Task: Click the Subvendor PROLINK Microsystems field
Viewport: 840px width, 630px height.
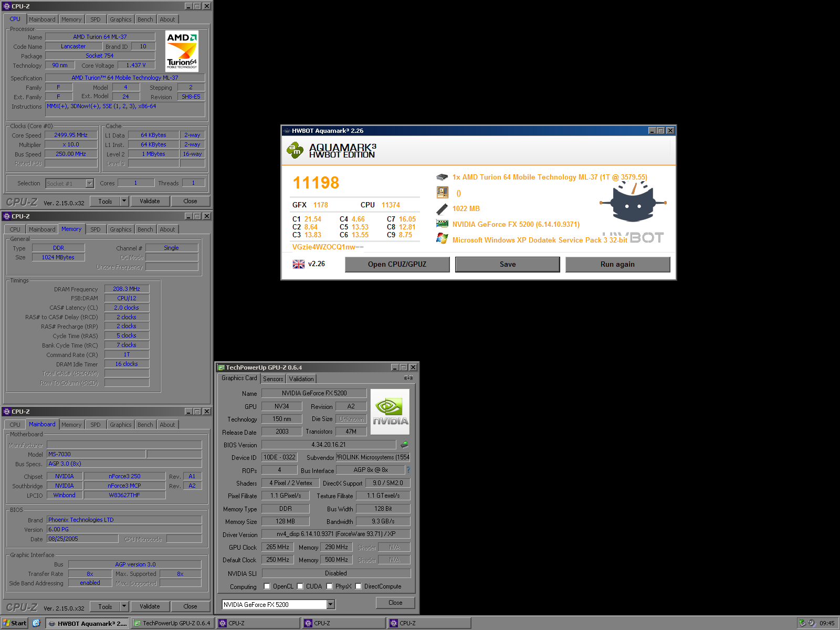Action: tap(373, 457)
